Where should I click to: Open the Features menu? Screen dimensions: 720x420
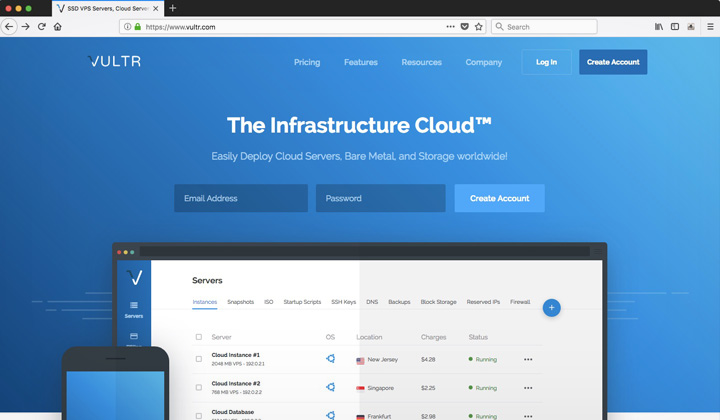tap(361, 62)
